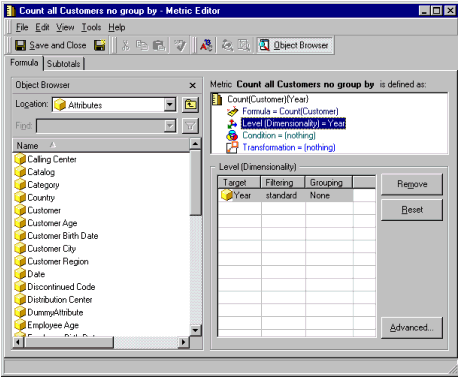458x377 pixels.
Task: Click the Reset button
Action: point(412,210)
